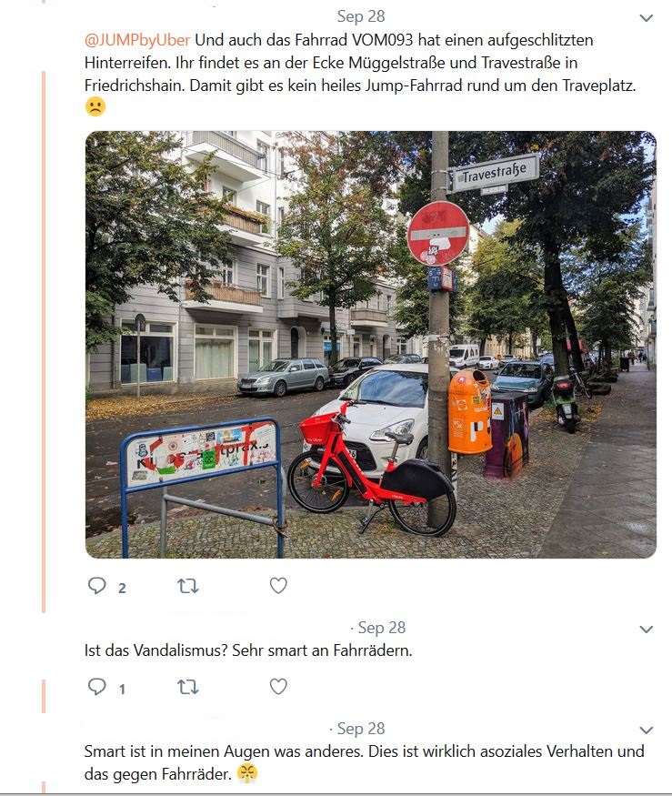The width and height of the screenshot is (672, 796).
Task: Like the Vandalismus tweet
Action: point(278,686)
